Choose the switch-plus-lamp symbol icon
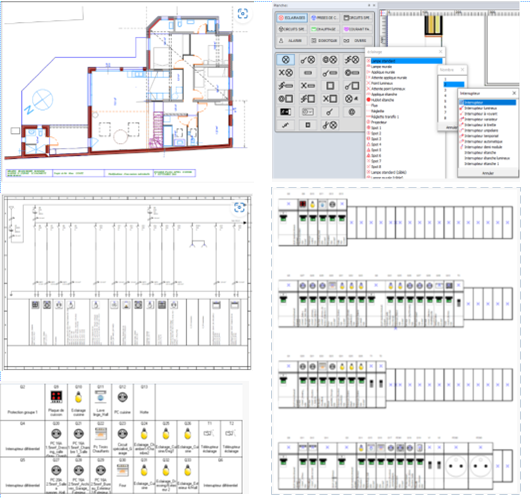The image size is (530, 498). (308, 60)
